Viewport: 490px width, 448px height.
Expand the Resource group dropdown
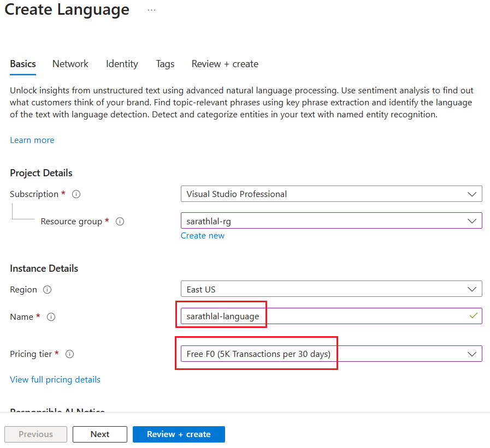(473, 220)
